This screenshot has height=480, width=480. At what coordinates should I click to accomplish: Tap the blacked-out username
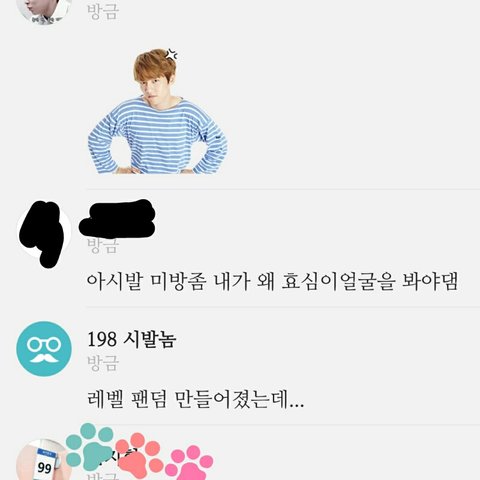[x=117, y=218]
